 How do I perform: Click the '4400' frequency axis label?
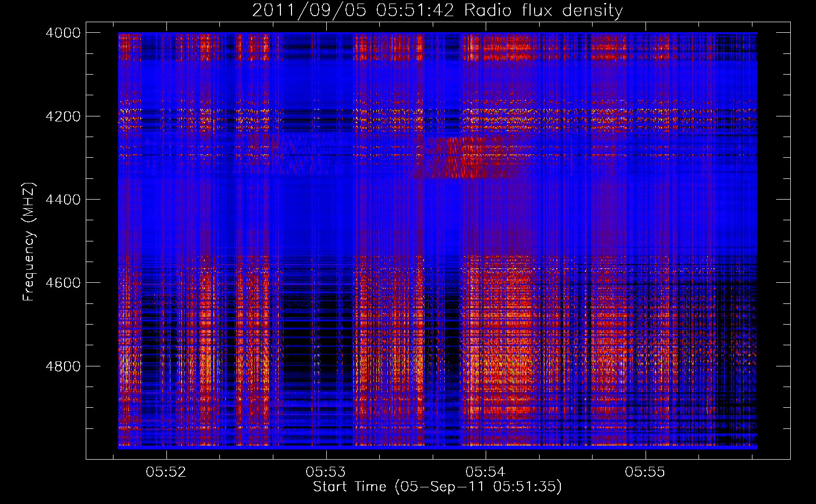pos(63,200)
